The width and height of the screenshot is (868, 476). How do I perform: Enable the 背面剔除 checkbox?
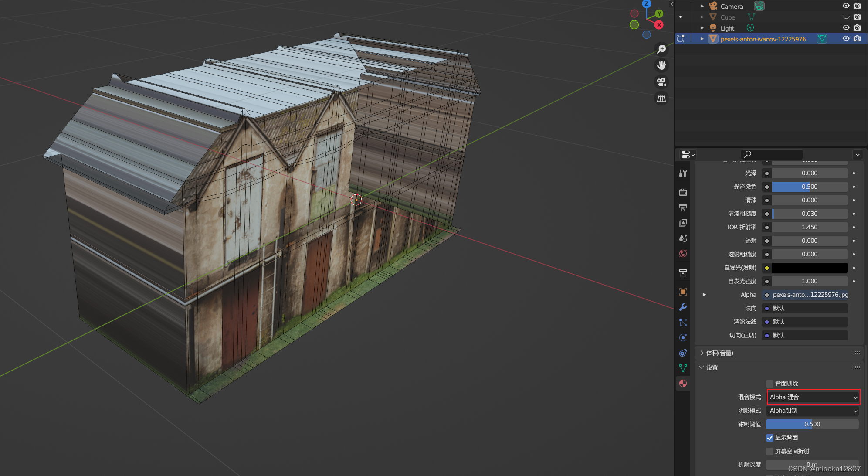coord(770,384)
